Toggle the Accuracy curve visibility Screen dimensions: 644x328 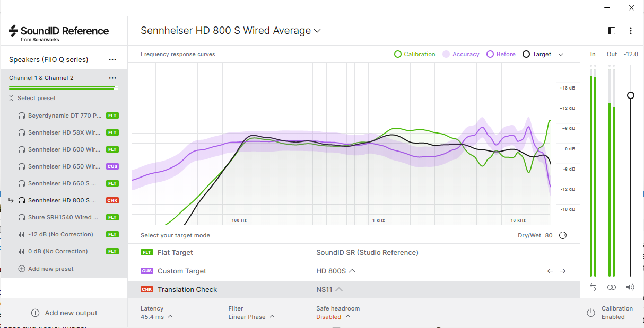coord(461,54)
